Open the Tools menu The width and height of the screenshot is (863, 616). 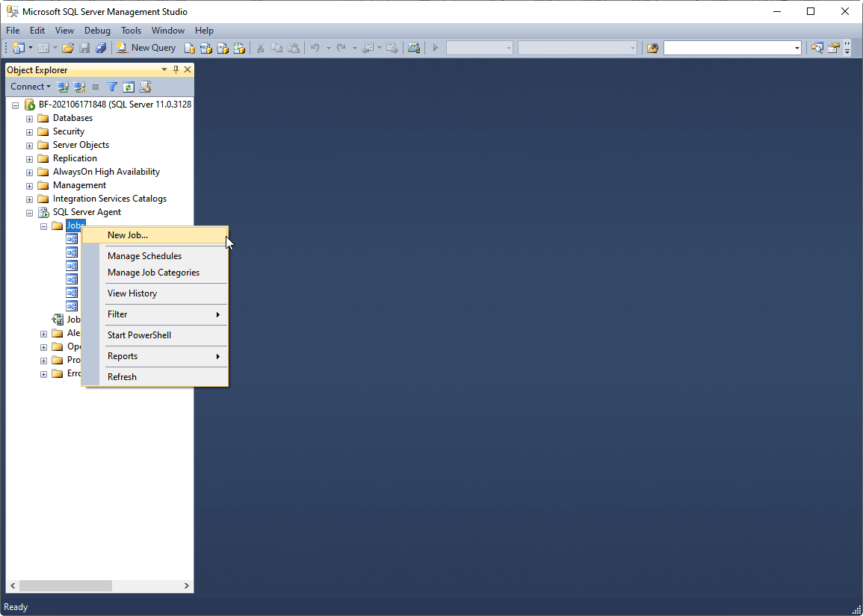tap(131, 31)
